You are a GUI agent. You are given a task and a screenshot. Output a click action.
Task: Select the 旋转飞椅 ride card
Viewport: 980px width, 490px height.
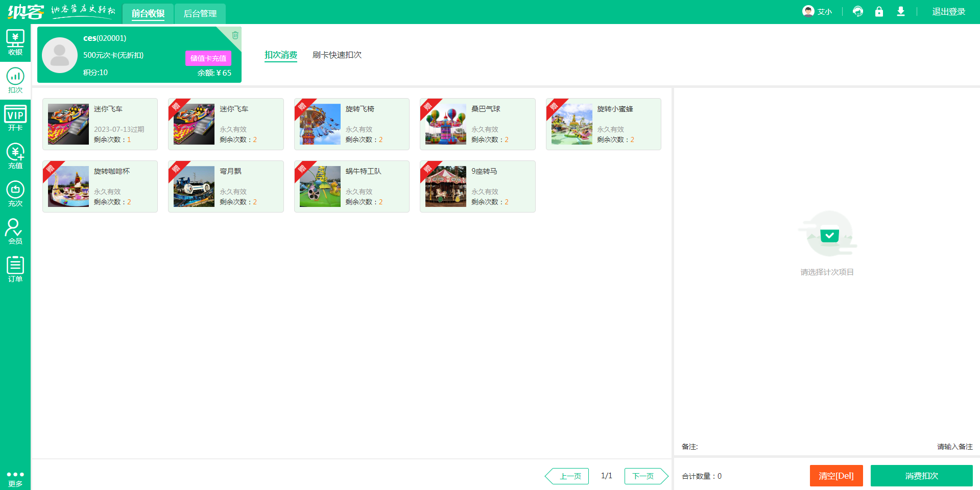[351, 124]
